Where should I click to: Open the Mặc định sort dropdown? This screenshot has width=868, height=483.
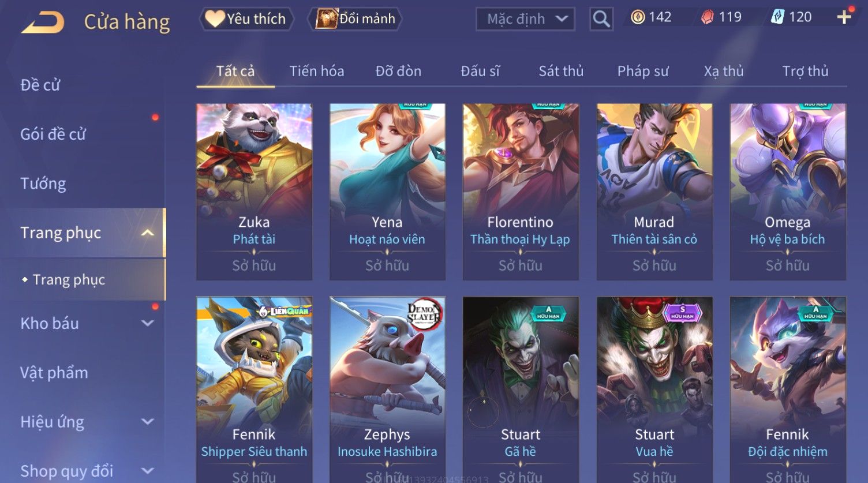tap(525, 19)
